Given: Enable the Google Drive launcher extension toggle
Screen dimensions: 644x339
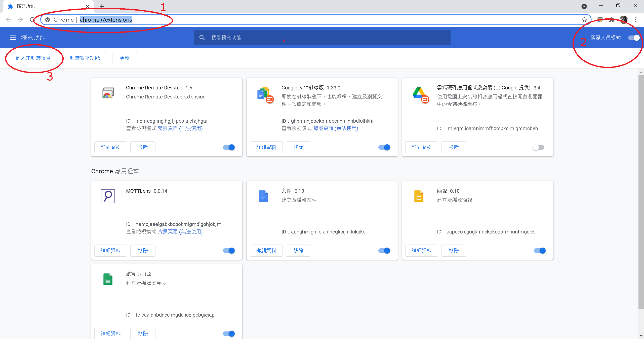Looking at the screenshot, I should [x=538, y=147].
